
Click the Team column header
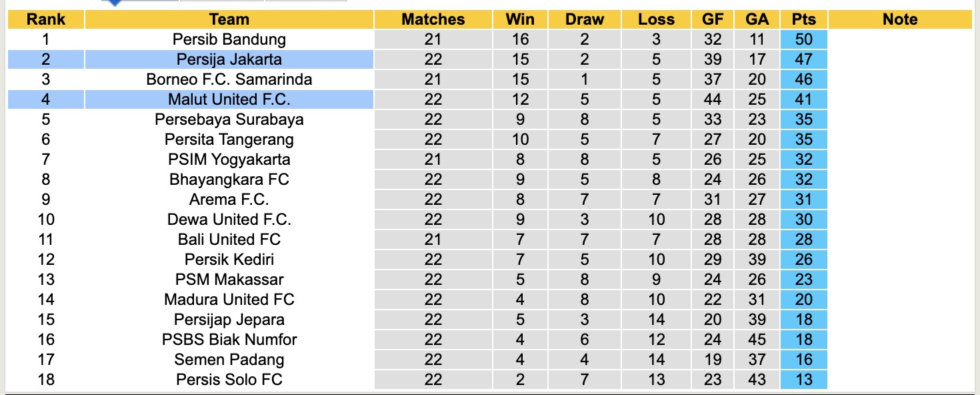click(x=229, y=19)
